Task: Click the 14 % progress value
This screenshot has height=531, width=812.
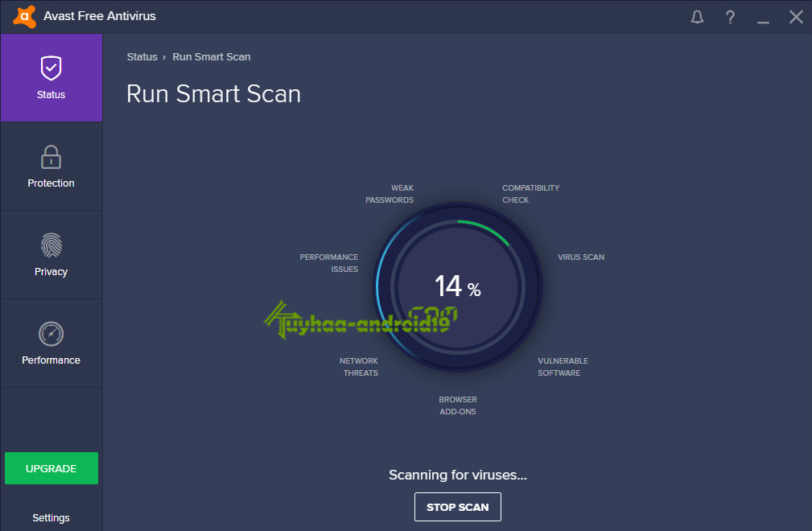Action: [458, 286]
